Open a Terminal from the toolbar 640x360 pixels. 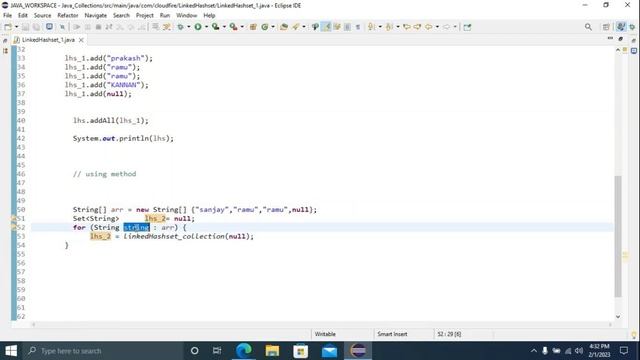point(49,27)
